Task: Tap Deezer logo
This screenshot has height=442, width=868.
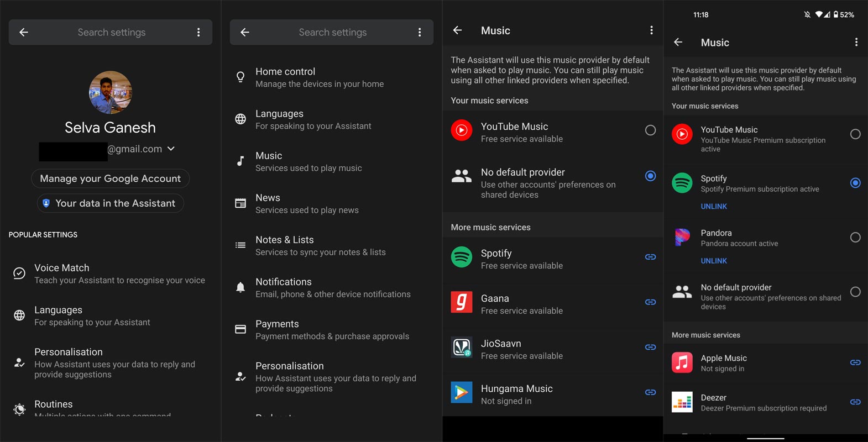Action: pyautogui.click(x=682, y=402)
